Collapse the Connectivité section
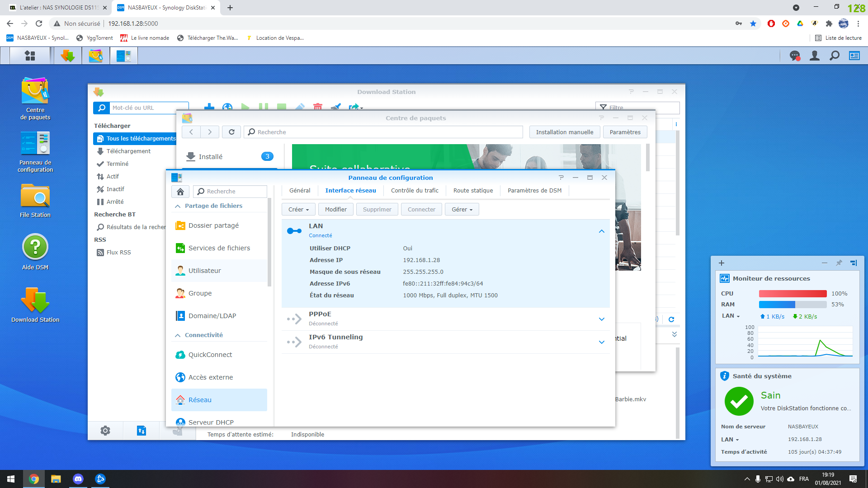The image size is (868, 488). (x=178, y=335)
